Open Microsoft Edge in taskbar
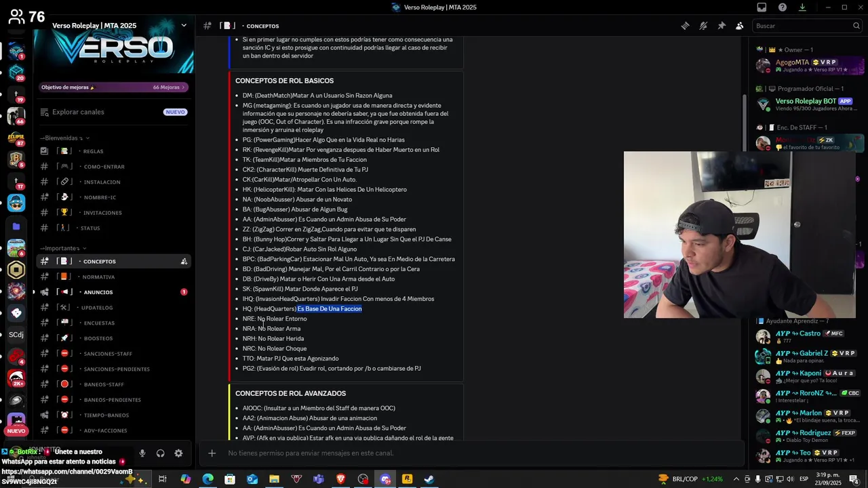868x488 pixels. click(208, 479)
